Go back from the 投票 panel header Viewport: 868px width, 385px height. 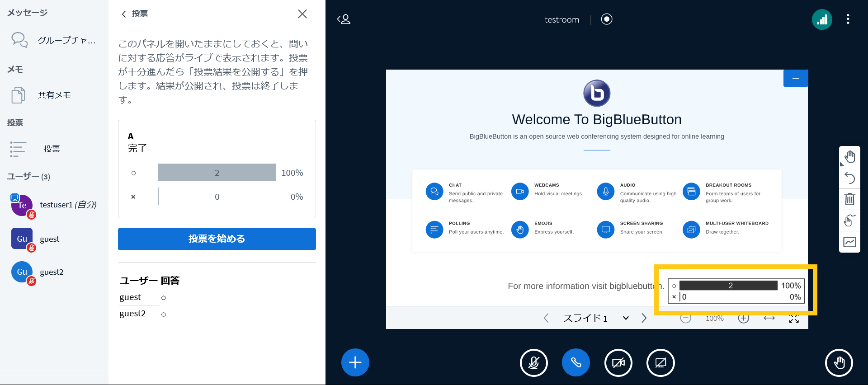[134, 14]
